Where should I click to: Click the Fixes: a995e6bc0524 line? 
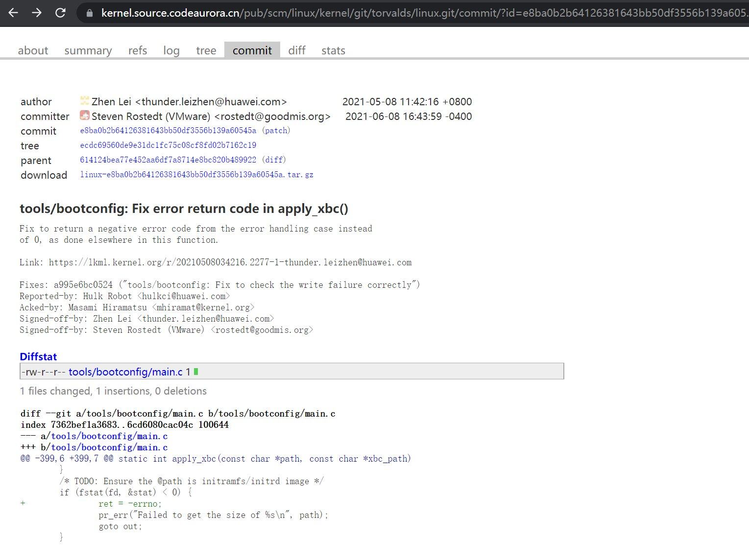tap(220, 285)
